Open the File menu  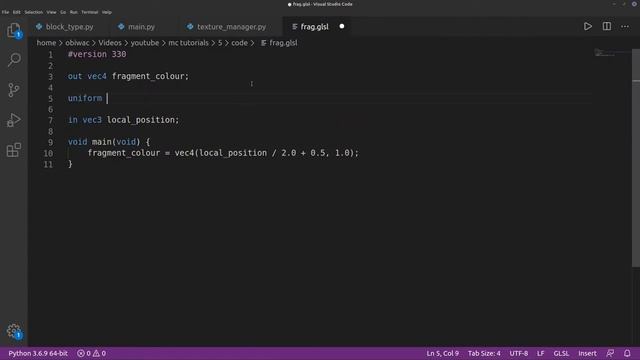[5, 12]
